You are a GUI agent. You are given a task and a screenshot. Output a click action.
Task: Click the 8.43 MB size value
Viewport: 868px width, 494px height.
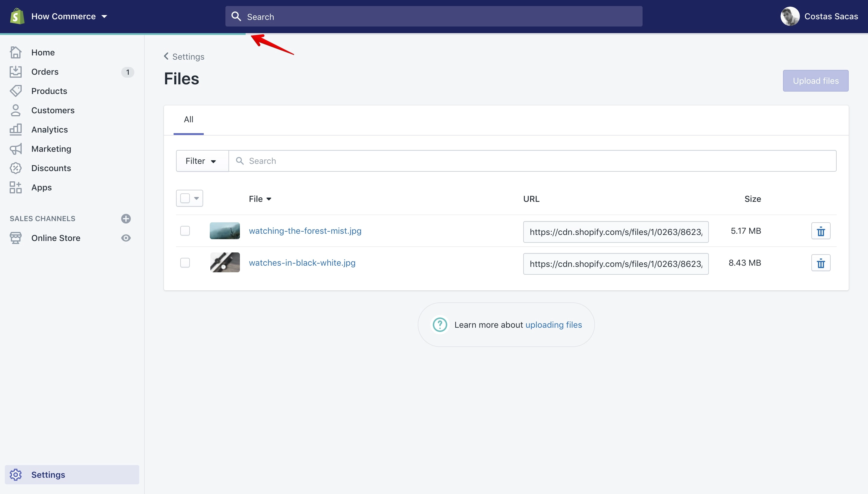click(745, 263)
